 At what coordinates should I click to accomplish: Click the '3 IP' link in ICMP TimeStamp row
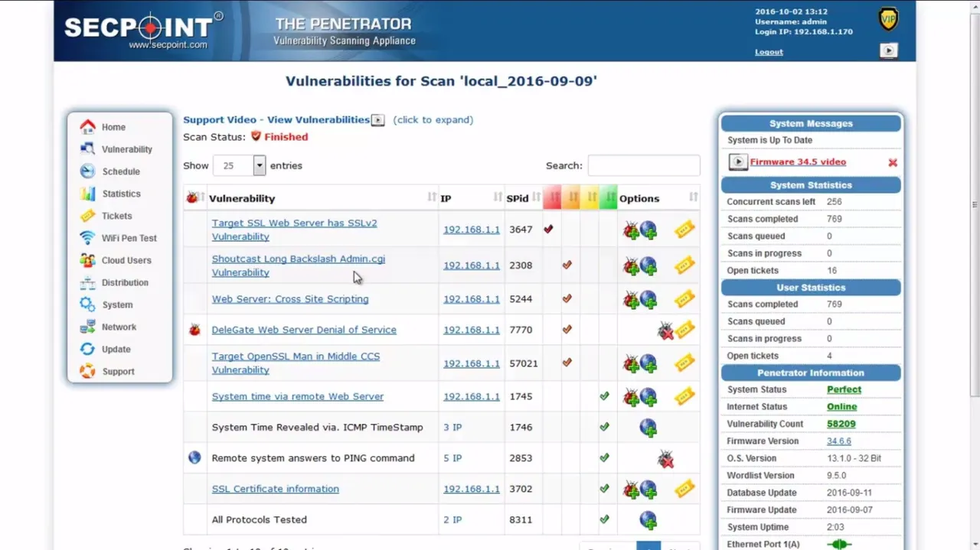pos(452,428)
